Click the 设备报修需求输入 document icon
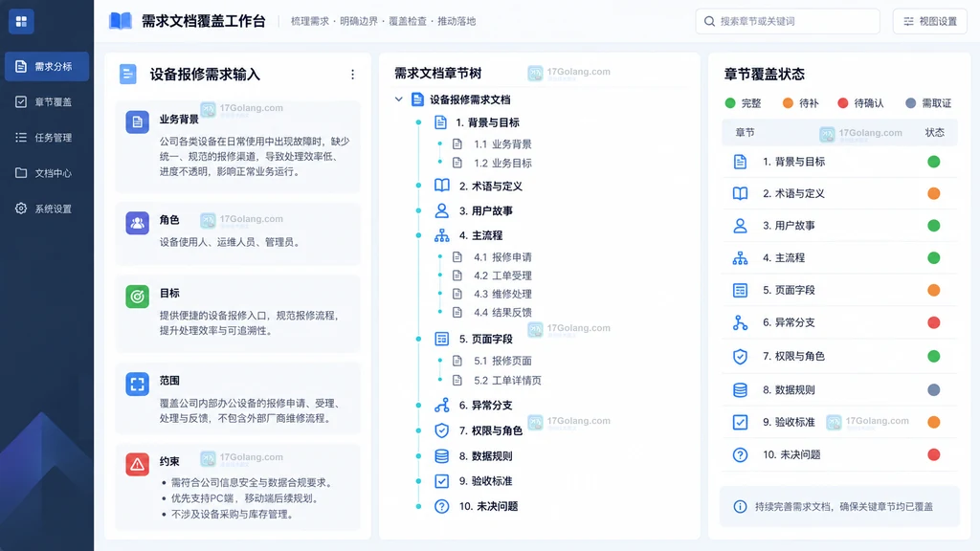Image resolution: width=980 pixels, height=551 pixels. (128, 75)
